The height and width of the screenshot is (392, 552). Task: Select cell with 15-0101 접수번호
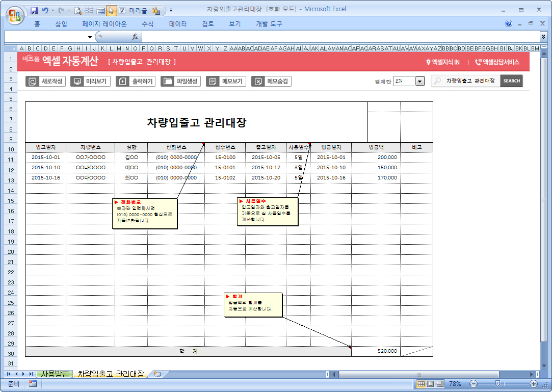(x=225, y=168)
